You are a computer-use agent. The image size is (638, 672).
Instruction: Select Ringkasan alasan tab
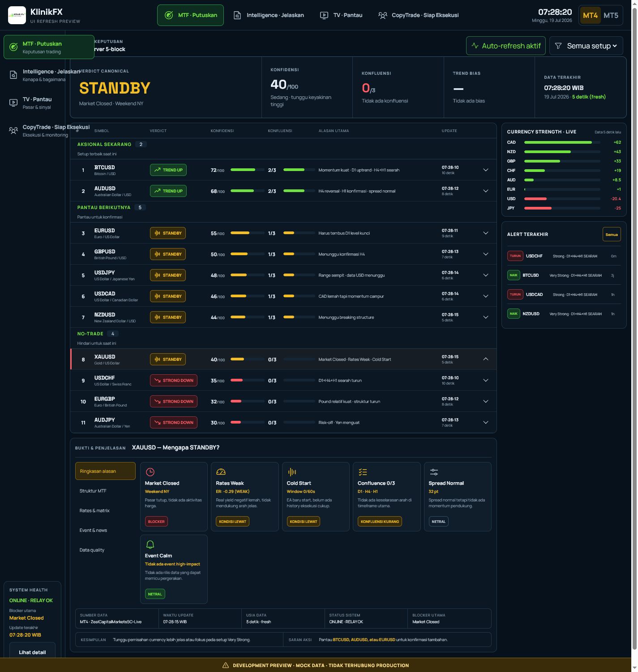click(x=105, y=471)
